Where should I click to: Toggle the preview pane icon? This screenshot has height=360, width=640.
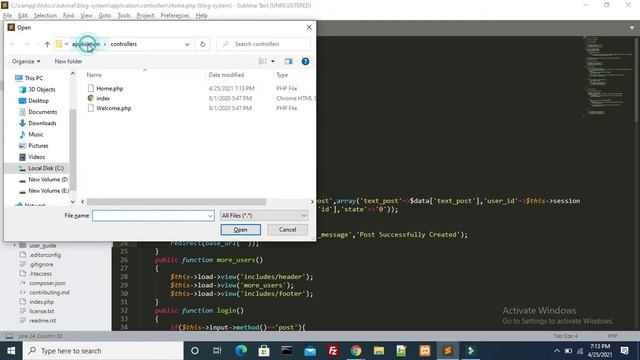(x=288, y=61)
